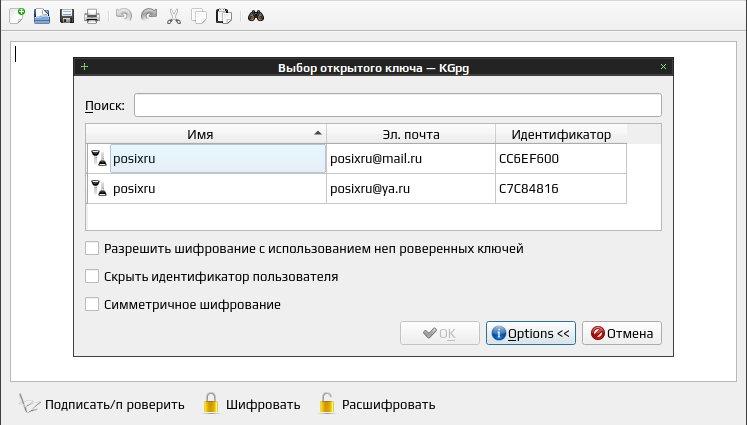
Task: Click the Отмена cancel button
Action: point(622,333)
